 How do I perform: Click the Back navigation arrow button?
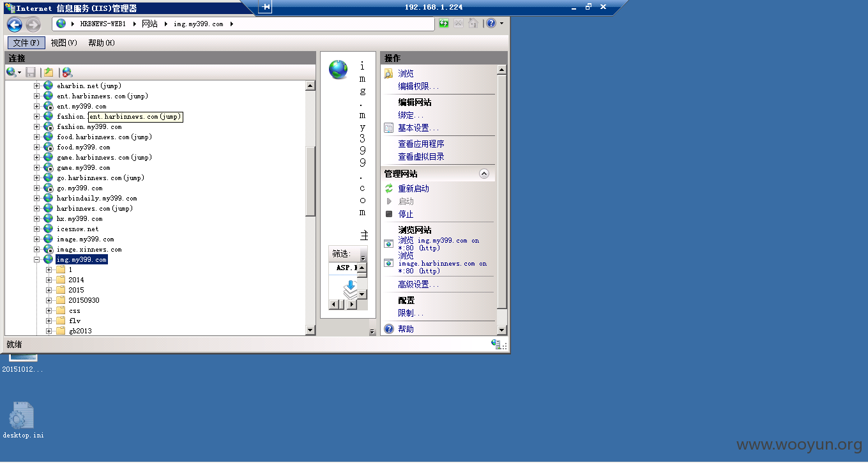click(15, 25)
